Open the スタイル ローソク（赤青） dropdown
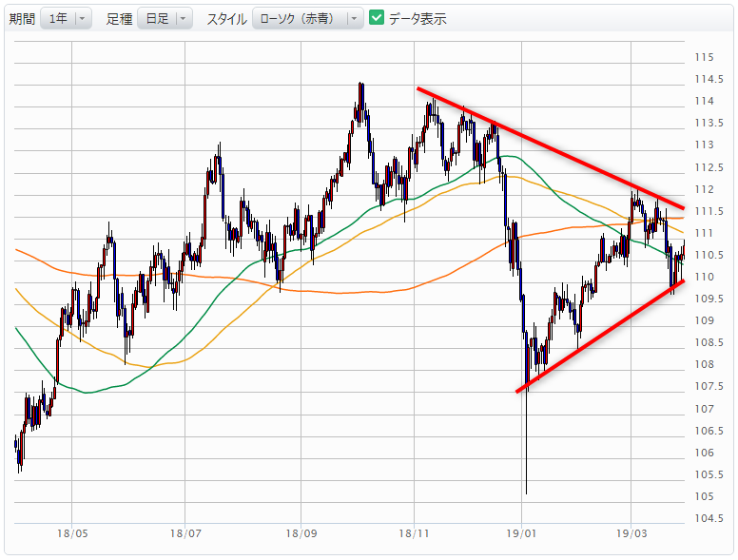The image size is (738, 560). 308,18
